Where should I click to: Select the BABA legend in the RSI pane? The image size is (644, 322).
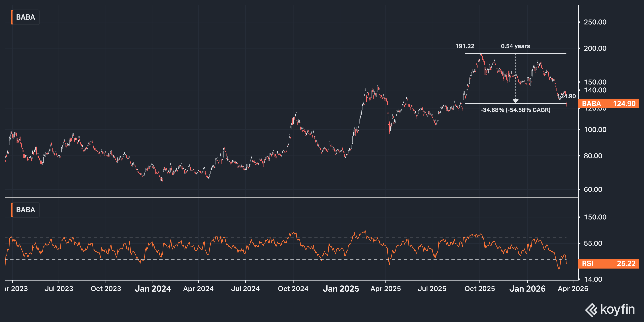point(25,210)
